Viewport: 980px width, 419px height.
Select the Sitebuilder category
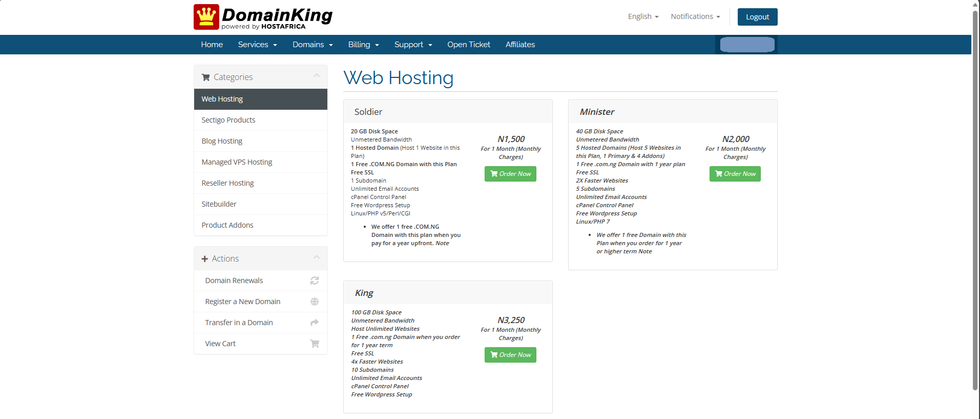point(261,204)
